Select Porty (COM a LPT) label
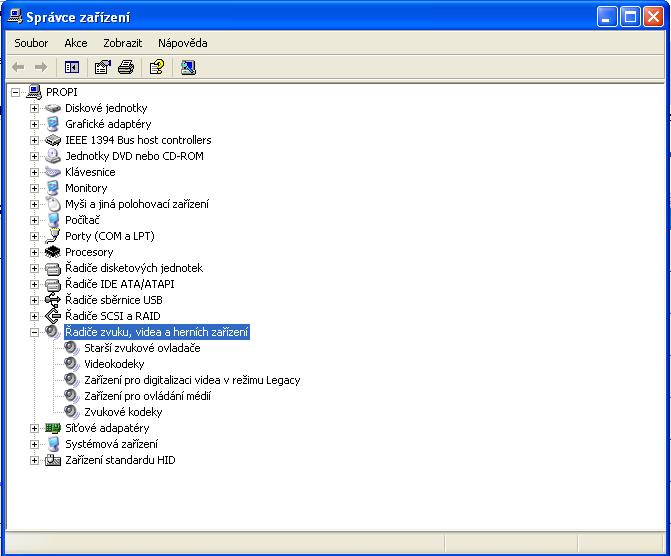The width and height of the screenshot is (671, 556). coord(110,236)
